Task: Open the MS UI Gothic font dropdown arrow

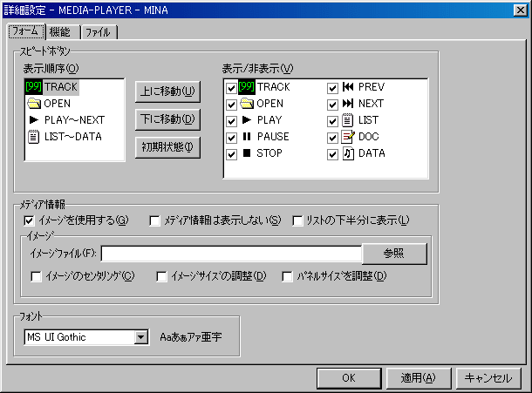Action: (x=140, y=337)
